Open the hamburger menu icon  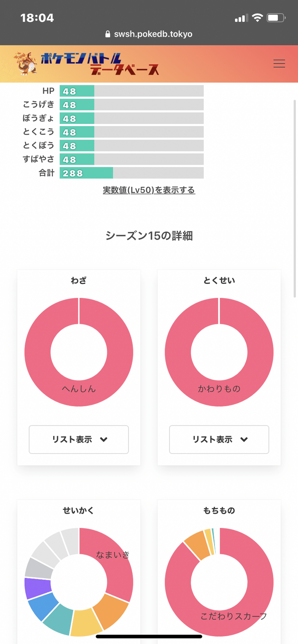[279, 64]
